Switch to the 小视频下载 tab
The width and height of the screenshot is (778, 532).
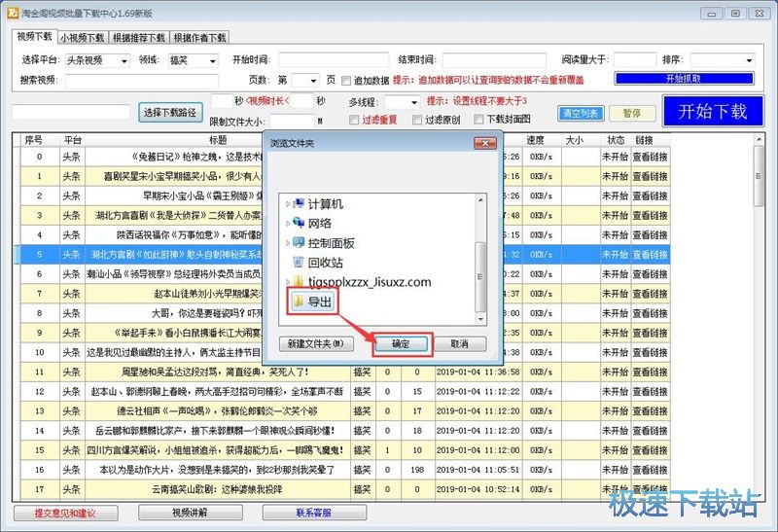pyautogui.click(x=82, y=37)
